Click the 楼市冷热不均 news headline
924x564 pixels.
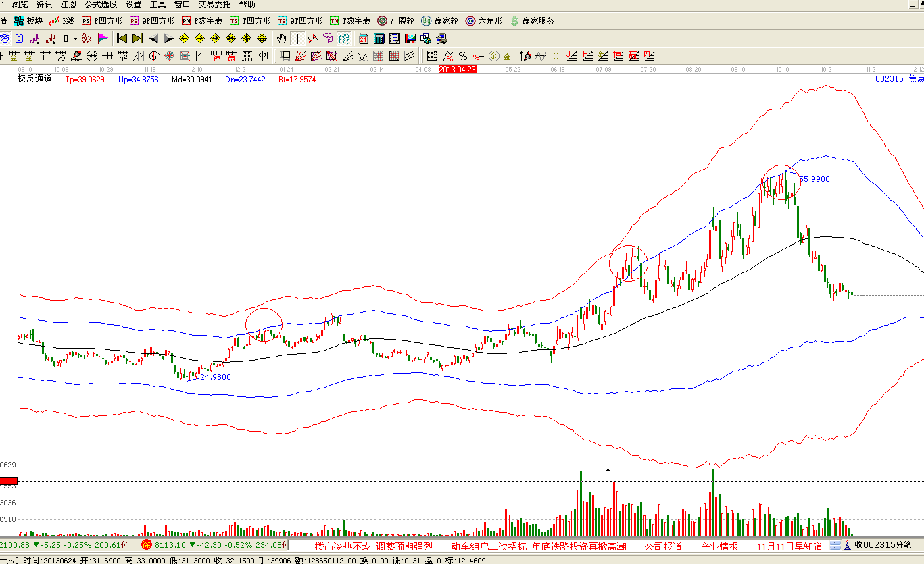tap(343, 546)
